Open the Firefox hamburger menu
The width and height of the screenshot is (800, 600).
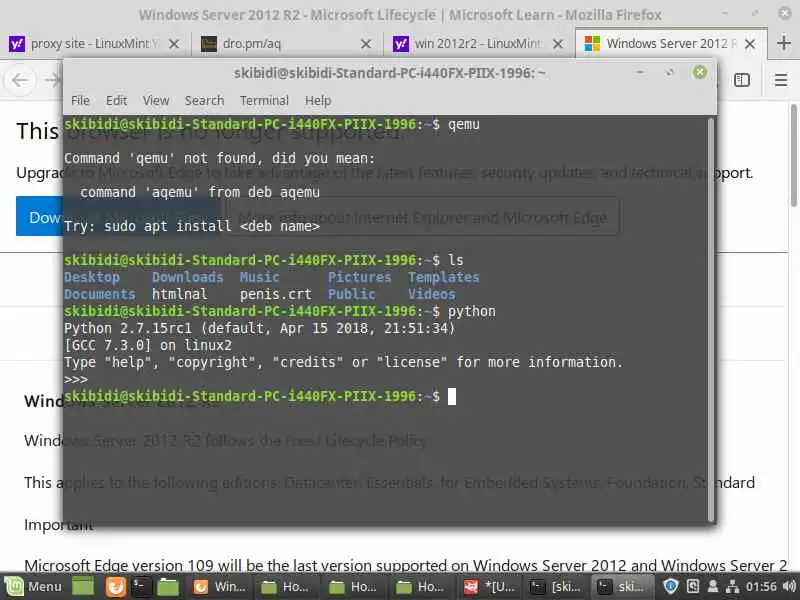781,80
